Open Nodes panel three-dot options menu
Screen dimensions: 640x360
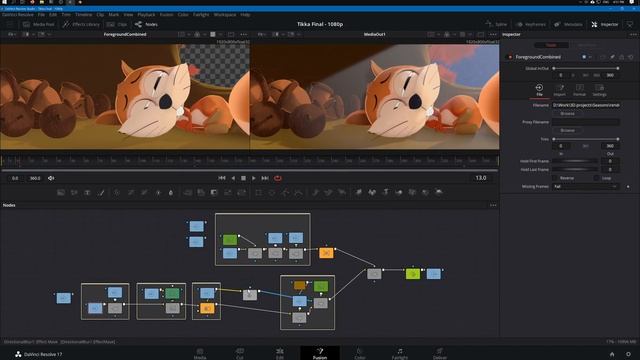point(493,205)
